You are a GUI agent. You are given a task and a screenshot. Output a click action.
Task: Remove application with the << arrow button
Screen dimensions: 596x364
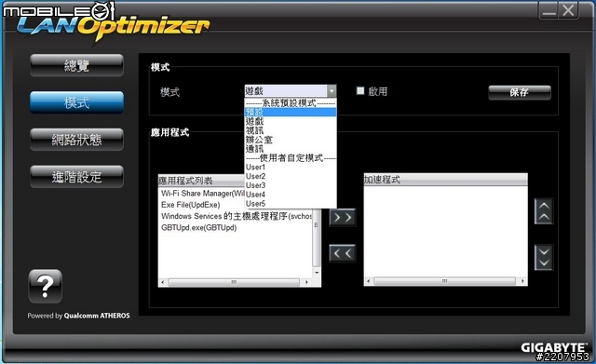[x=342, y=253]
